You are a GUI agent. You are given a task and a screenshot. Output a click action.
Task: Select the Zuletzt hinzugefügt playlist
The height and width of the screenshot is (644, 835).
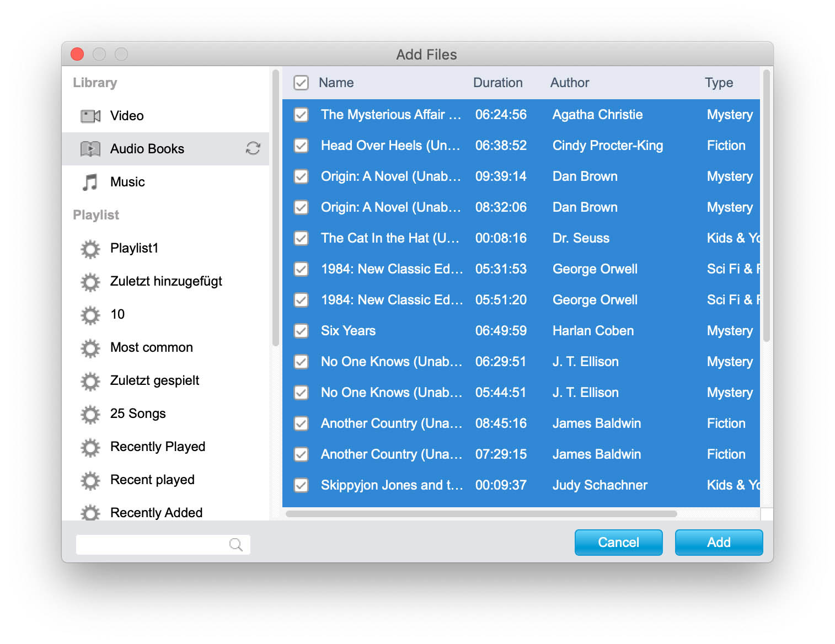click(x=166, y=281)
